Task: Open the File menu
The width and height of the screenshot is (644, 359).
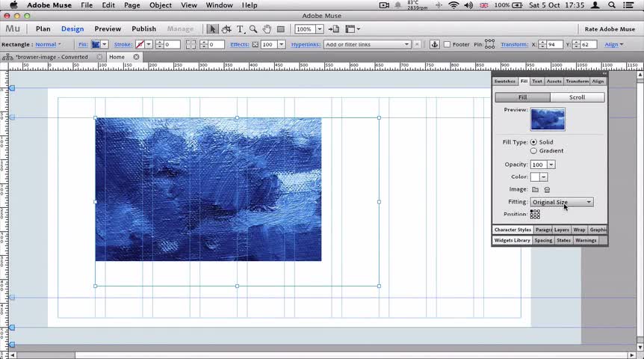Action: [x=87, y=5]
